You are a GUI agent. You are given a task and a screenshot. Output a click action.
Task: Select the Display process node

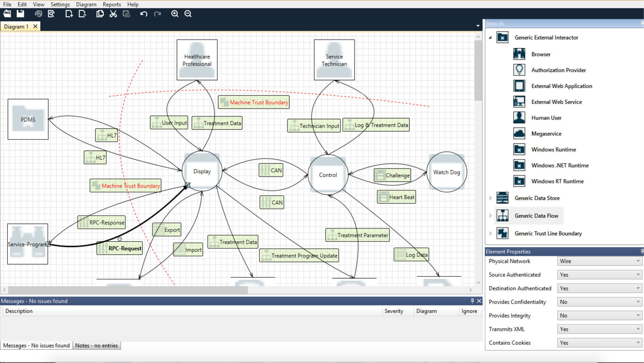[x=202, y=171]
